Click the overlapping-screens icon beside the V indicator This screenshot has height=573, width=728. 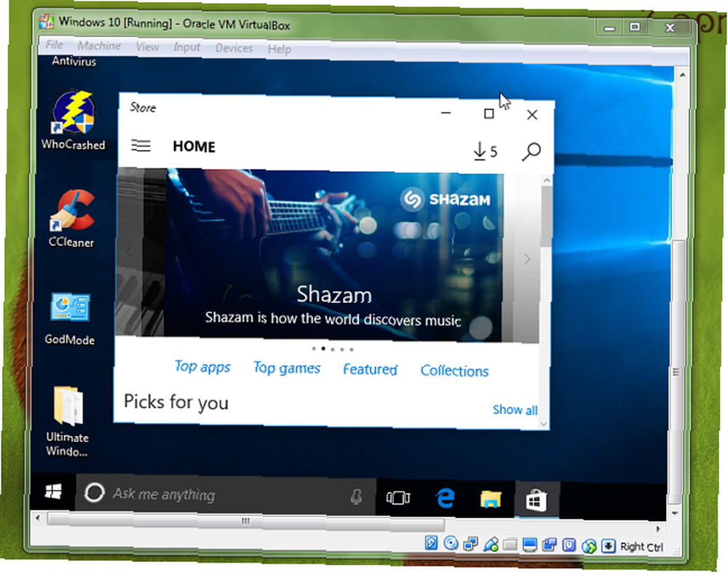[x=549, y=545]
